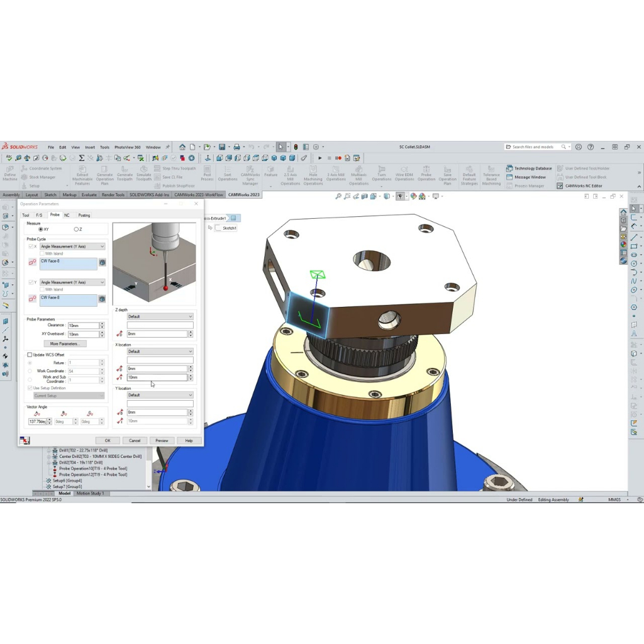Click the library icon at dialog bottom-left
The height and width of the screenshot is (644, 644).
(25, 440)
